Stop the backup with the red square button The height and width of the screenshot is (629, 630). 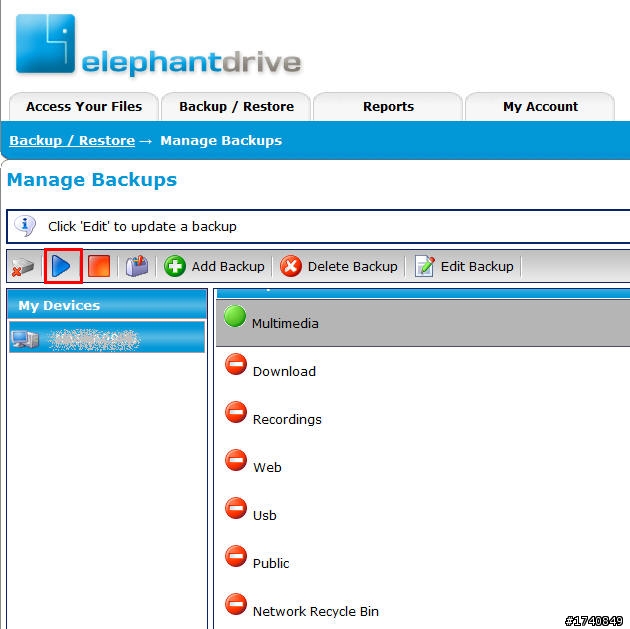99,266
